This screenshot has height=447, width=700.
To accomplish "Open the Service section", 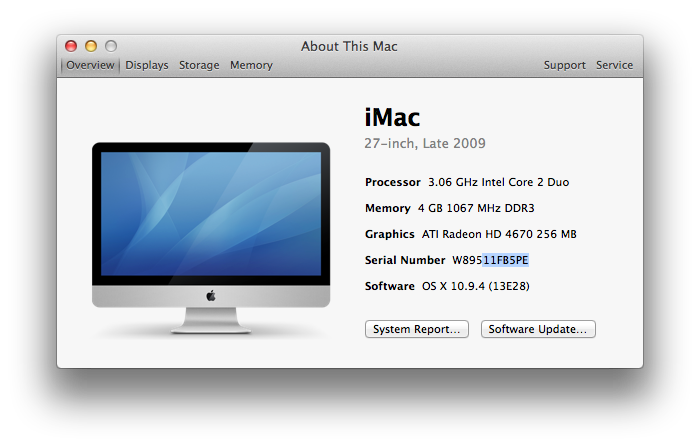I will tap(614, 65).
